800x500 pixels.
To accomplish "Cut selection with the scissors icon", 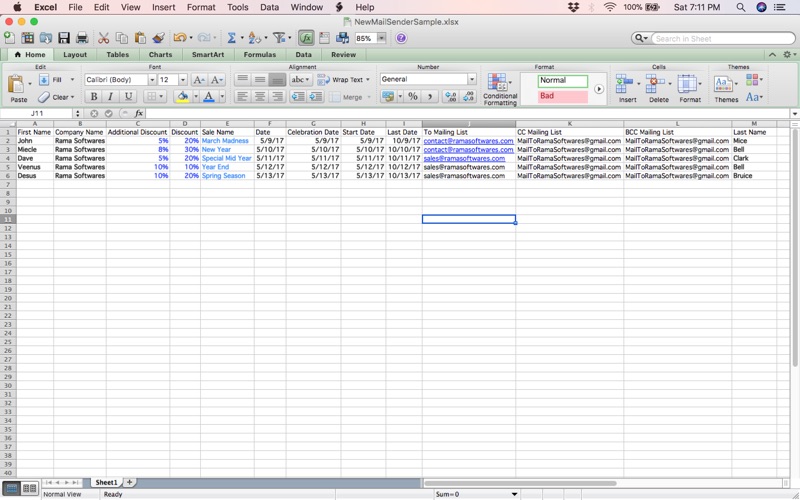I will [x=104, y=38].
